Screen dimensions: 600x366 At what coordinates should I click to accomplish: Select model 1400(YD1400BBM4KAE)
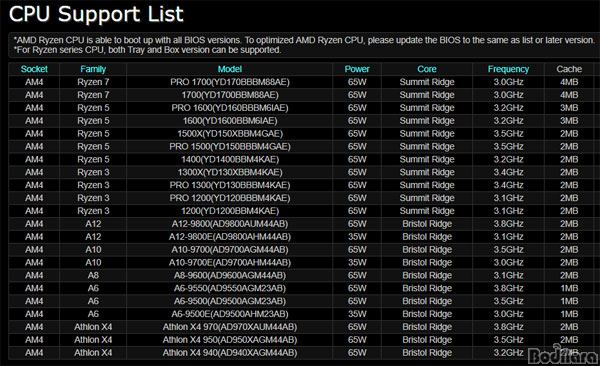tap(230, 160)
